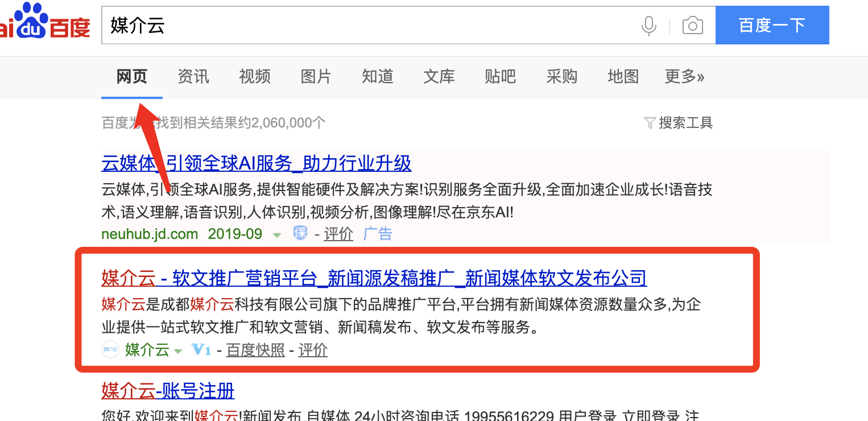868x421 pixels.
Task: Expand the 更多» menu
Action: pos(684,77)
